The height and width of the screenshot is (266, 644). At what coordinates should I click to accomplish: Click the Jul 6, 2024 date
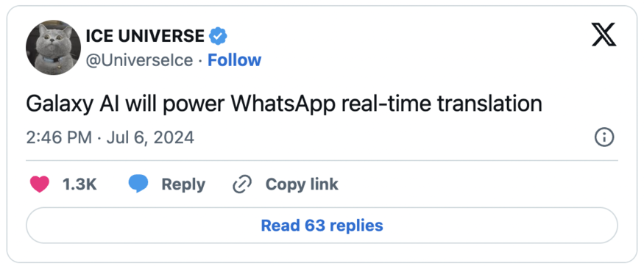pyautogui.click(x=150, y=138)
